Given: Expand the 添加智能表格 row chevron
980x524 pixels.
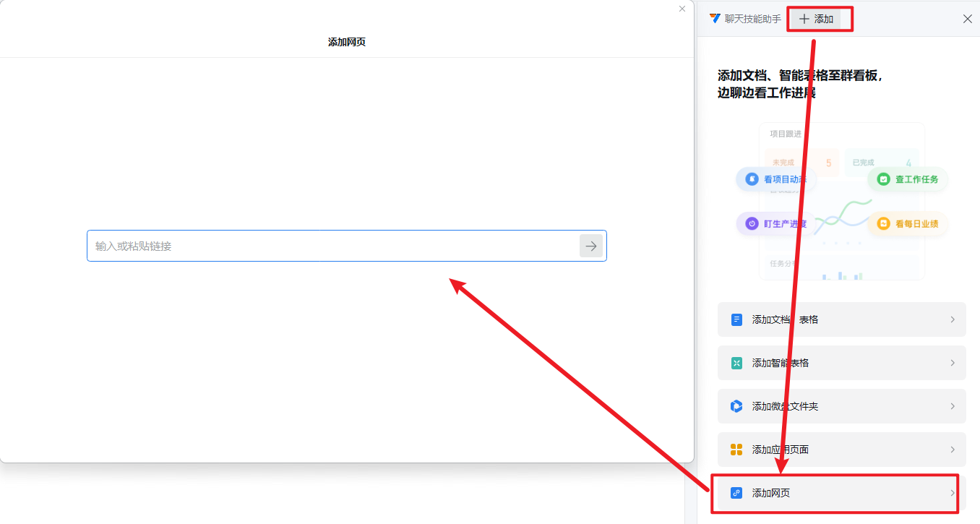Looking at the screenshot, I should pos(953,363).
